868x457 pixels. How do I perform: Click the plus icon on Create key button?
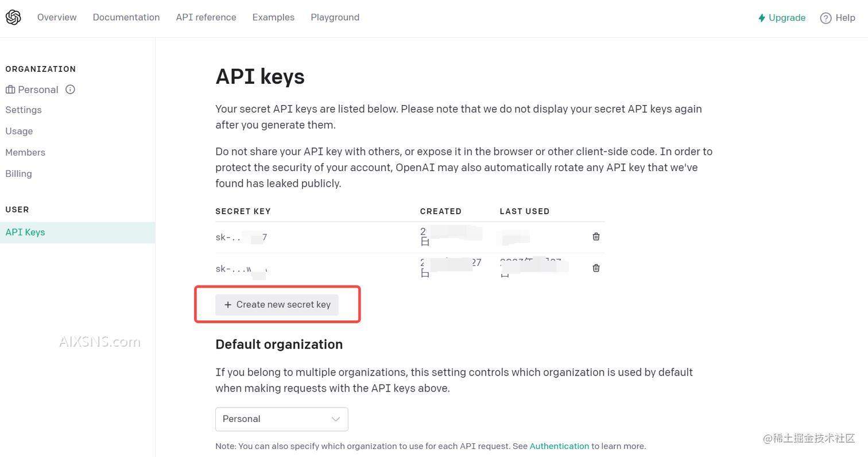click(x=228, y=305)
